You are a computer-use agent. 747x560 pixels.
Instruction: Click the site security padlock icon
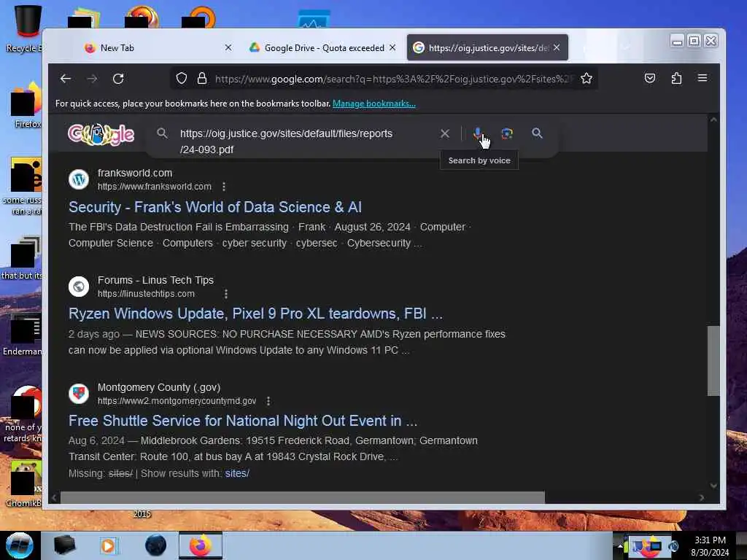(x=202, y=79)
